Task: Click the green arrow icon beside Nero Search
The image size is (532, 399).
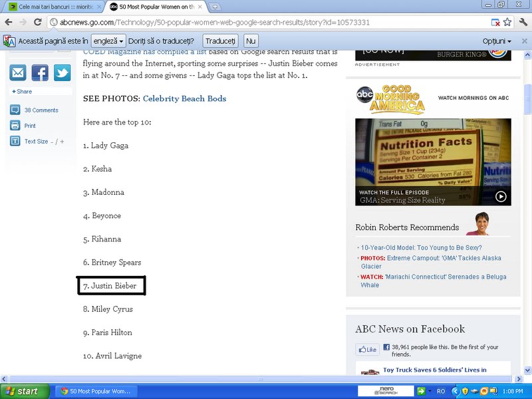Action: pos(421,391)
